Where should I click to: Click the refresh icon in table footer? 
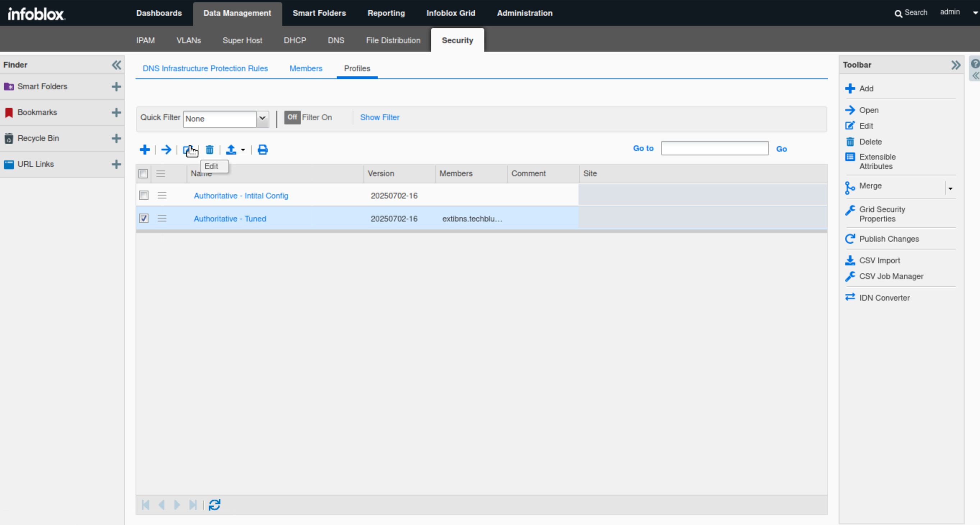(x=215, y=505)
